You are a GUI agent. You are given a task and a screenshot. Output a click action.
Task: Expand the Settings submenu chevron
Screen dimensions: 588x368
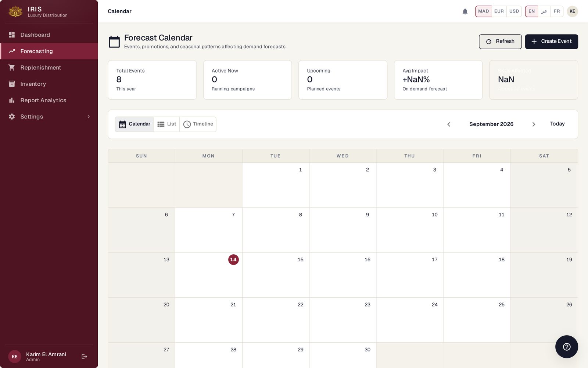89,116
